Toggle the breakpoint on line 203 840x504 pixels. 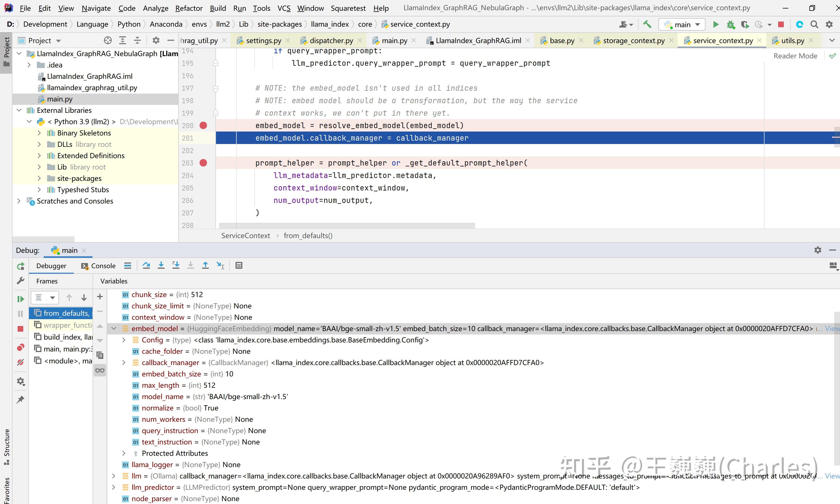(x=203, y=163)
